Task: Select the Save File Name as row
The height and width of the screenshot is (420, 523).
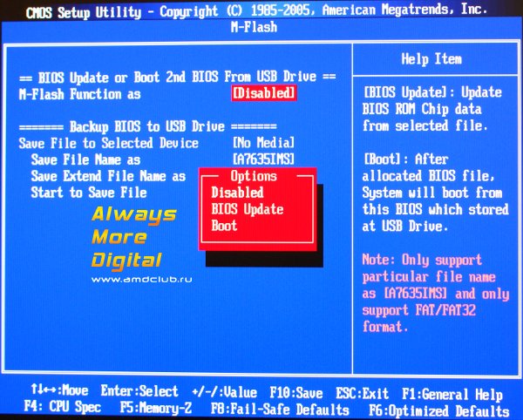Action: [x=85, y=159]
